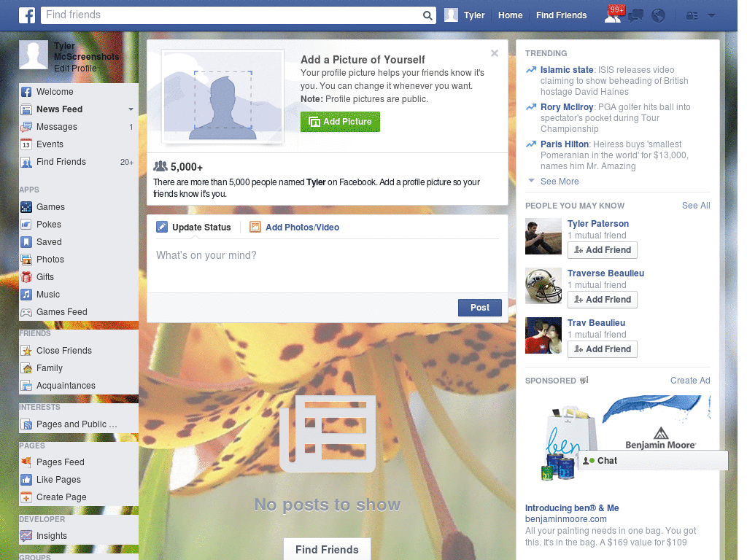This screenshot has width=747, height=560.
Task: Open the Music app icon
Action: click(x=26, y=295)
